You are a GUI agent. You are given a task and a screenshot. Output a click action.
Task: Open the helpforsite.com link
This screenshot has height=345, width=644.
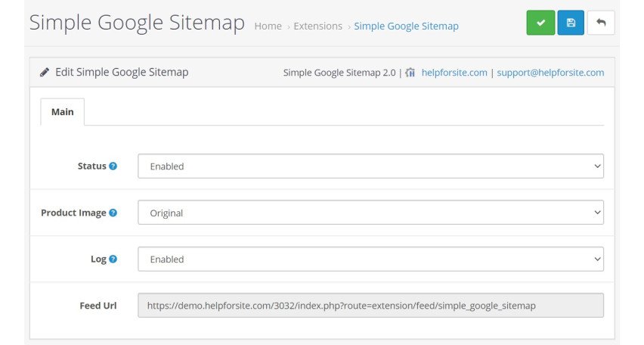pyautogui.click(x=454, y=73)
